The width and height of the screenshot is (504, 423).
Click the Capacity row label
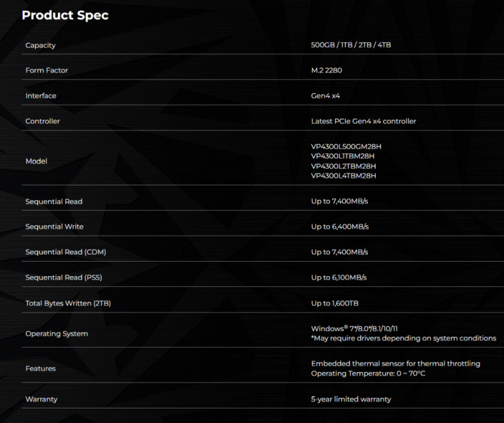[40, 45]
